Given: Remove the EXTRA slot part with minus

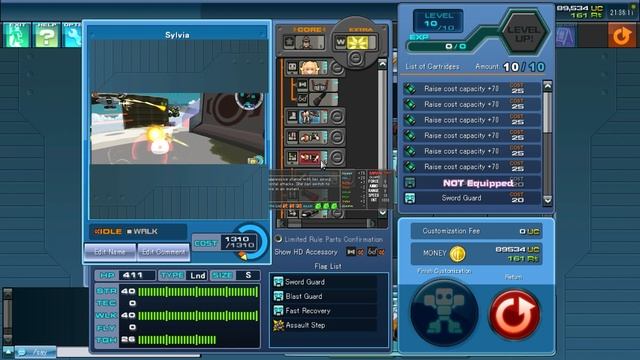Looking at the screenshot, I should click(356, 58).
